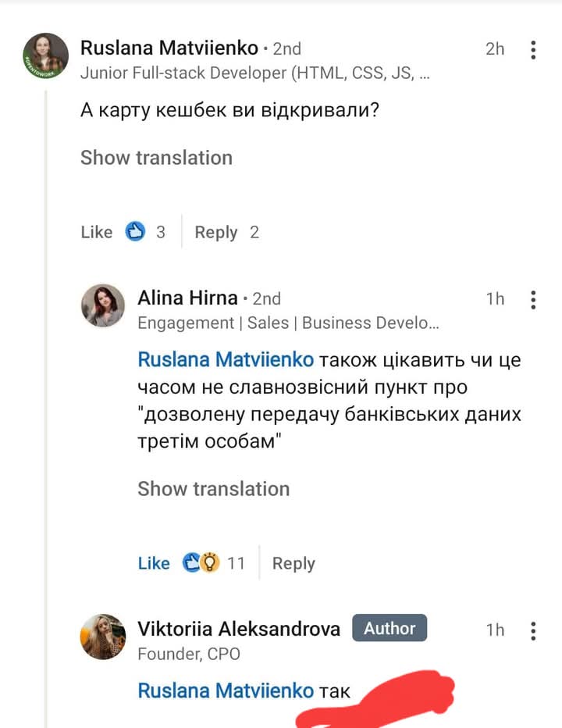Click Ruslana Matviienko mention in Alina's reply
This screenshot has width=562, height=728.
226,359
